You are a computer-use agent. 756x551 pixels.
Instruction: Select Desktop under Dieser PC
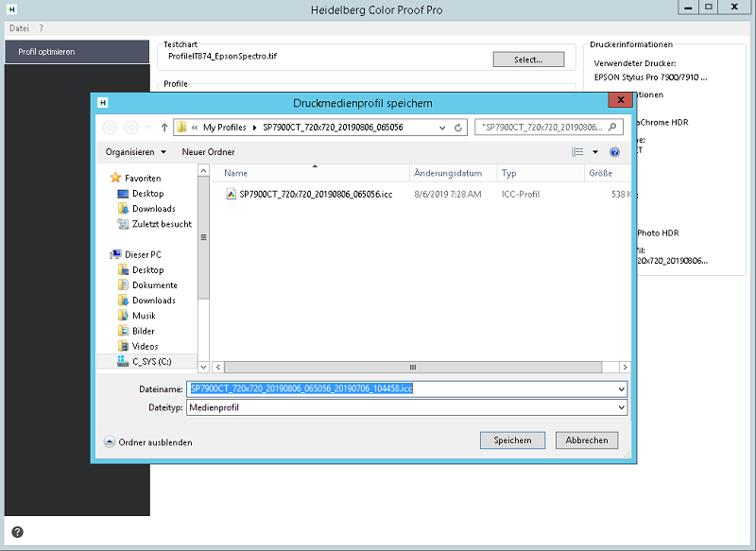[148, 270]
